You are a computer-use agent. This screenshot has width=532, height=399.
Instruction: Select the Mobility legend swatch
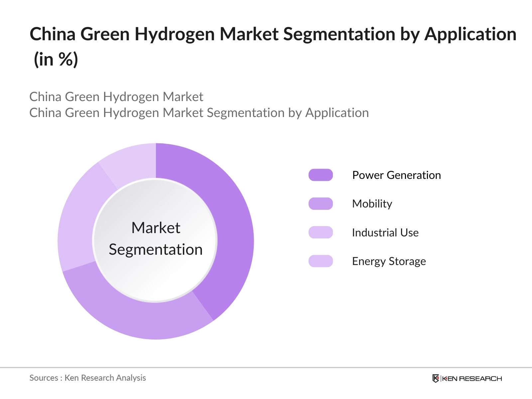pos(321,203)
